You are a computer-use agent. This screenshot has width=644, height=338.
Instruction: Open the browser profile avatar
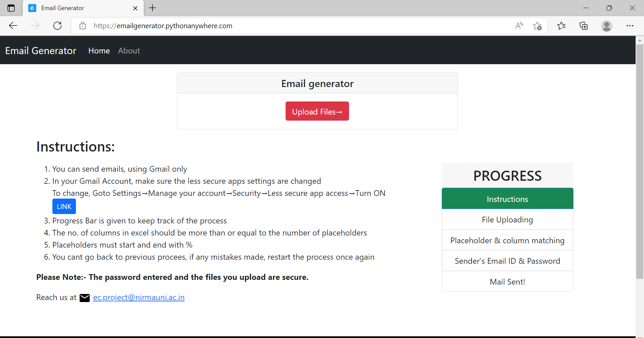pos(606,26)
